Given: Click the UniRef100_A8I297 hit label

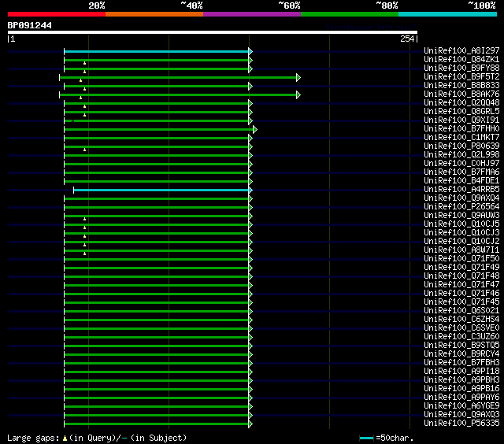Looking at the screenshot, I should coord(461,50).
